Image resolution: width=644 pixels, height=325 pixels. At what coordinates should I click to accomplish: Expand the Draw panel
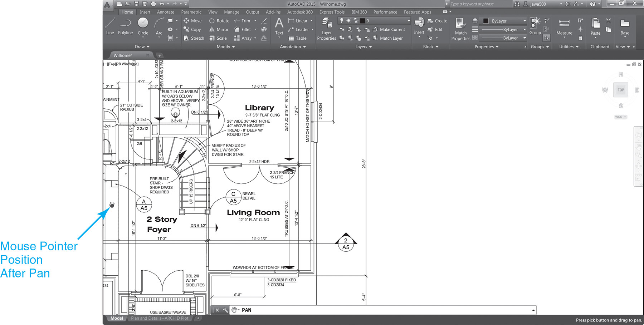[x=142, y=47]
